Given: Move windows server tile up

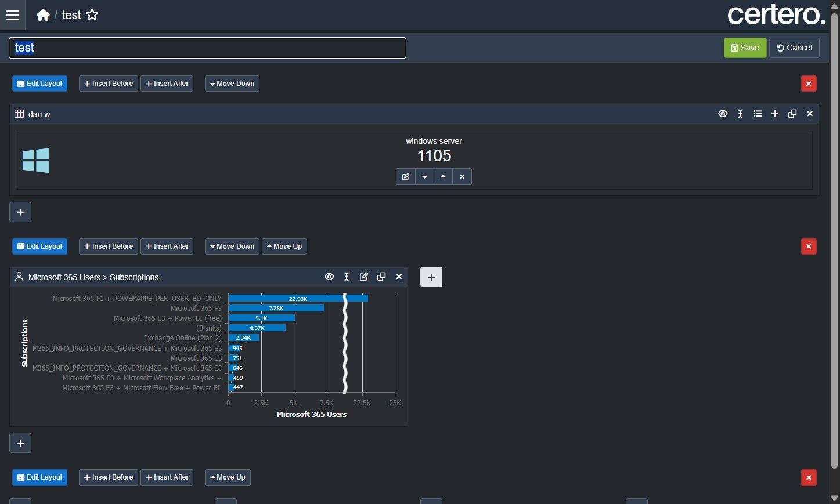Looking at the screenshot, I should [x=443, y=176].
